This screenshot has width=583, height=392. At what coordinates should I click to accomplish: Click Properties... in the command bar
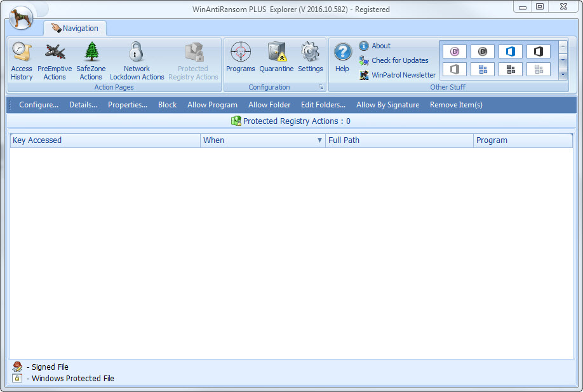pyautogui.click(x=128, y=105)
